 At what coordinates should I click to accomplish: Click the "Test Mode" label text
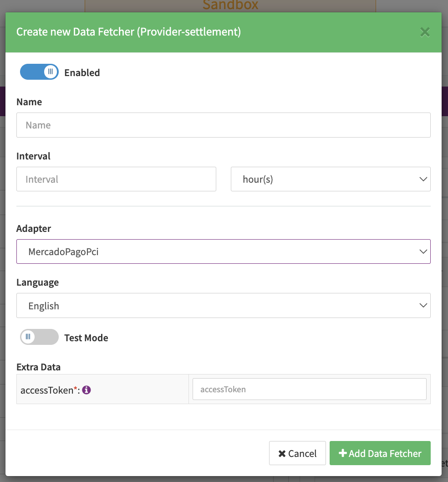pyautogui.click(x=86, y=338)
